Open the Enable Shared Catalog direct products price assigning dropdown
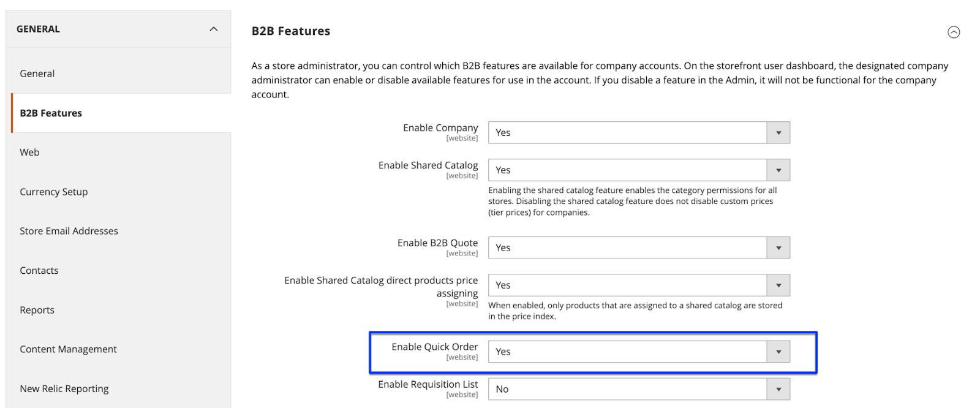The width and height of the screenshot is (980, 408). coord(778,285)
